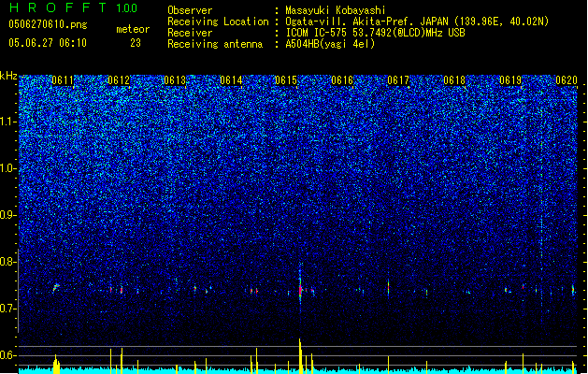Select the observer name Masayuki Kobayashi
The width and height of the screenshot is (588, 374).
point(336,10)
